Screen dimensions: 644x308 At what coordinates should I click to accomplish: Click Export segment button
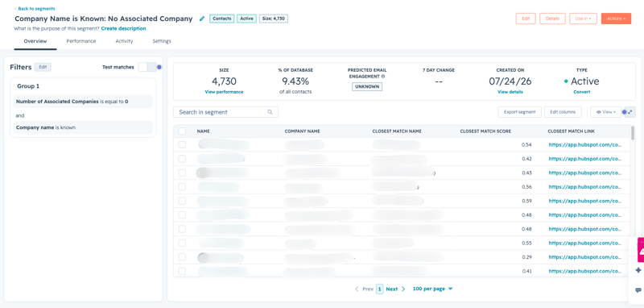tap(519, 112)
